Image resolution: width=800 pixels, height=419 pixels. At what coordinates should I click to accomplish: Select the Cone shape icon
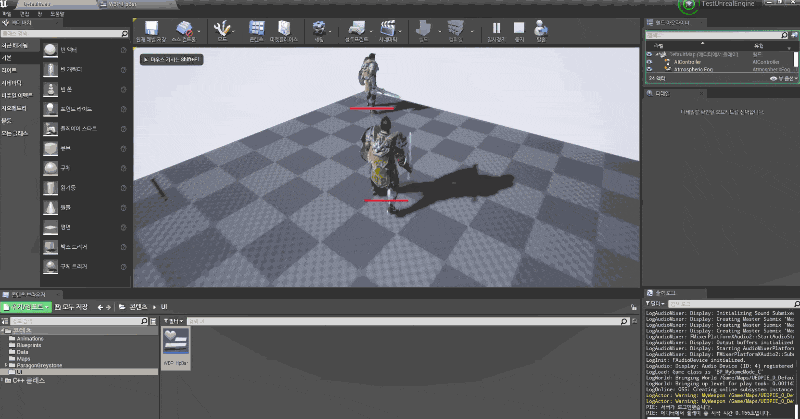(x=50, y=207)
